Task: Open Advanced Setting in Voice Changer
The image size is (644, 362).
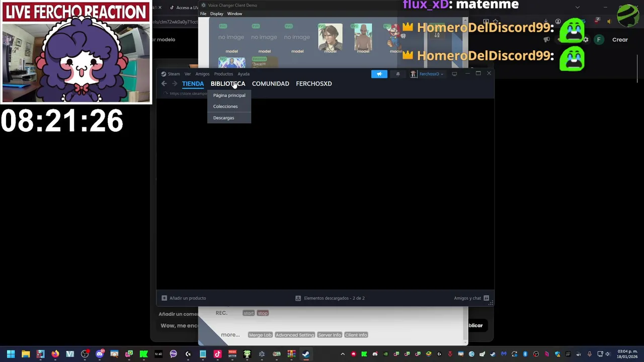Action: coord(295,335)
